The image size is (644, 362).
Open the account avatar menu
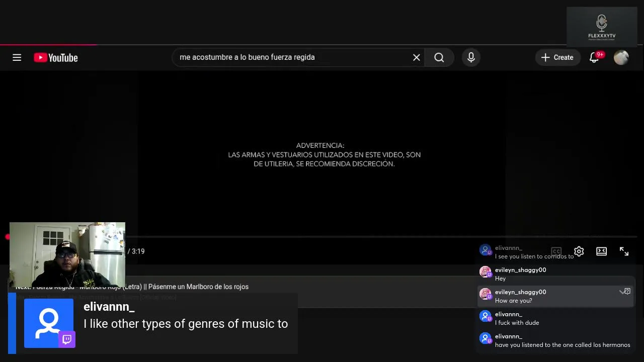pyautogui.click(x=621, y=57)
